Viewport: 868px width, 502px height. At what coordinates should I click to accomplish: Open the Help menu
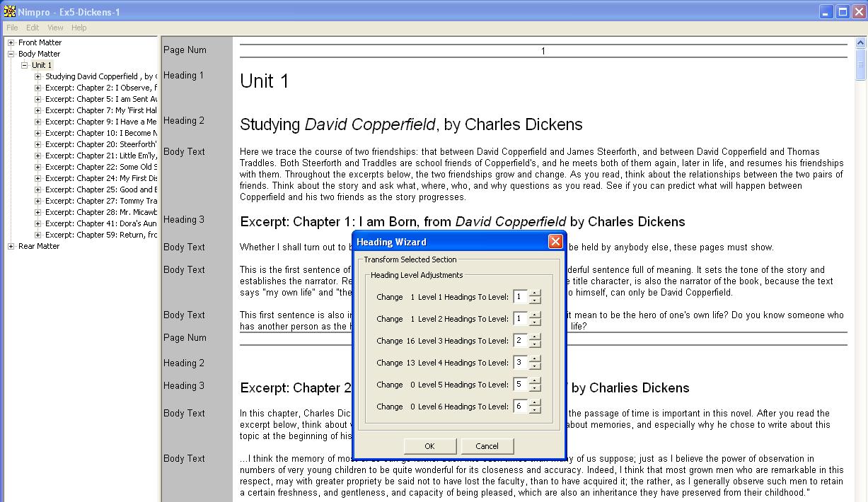[79, 28]
